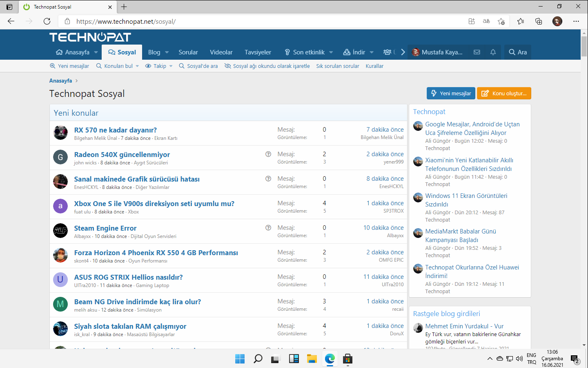This screenshot has height=368, width=588.
Task: Open Sosyal'de ara search link
Action: [x=198, y=66]
